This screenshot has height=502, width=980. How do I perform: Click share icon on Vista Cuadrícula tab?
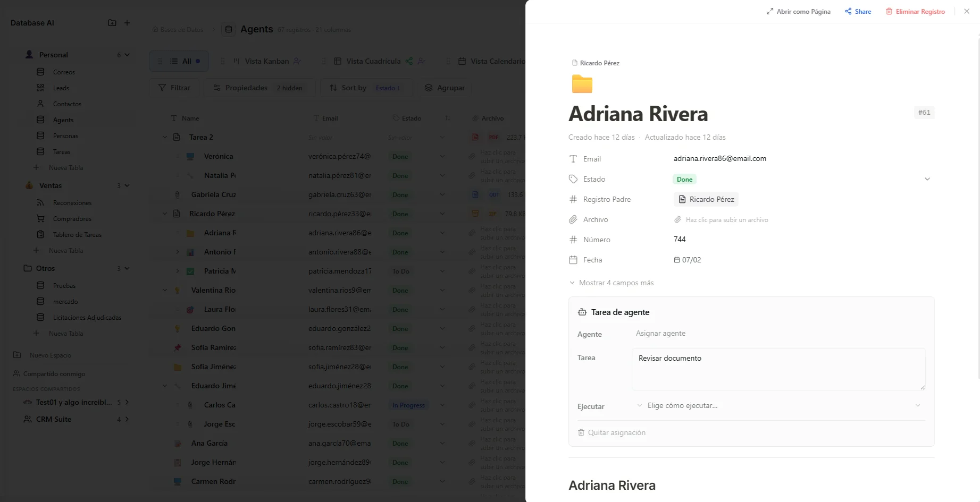409,61
